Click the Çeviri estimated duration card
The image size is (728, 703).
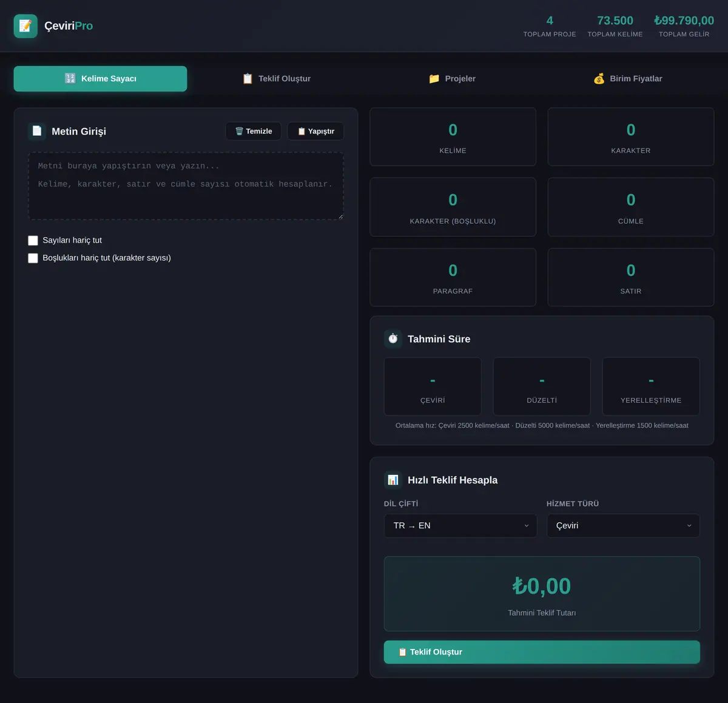(433, 386)
